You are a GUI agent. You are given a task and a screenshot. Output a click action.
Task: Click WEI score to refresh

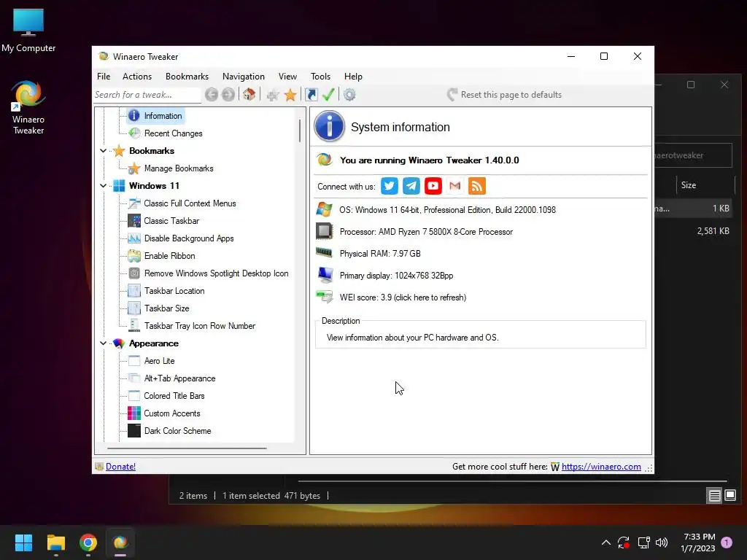403,297
